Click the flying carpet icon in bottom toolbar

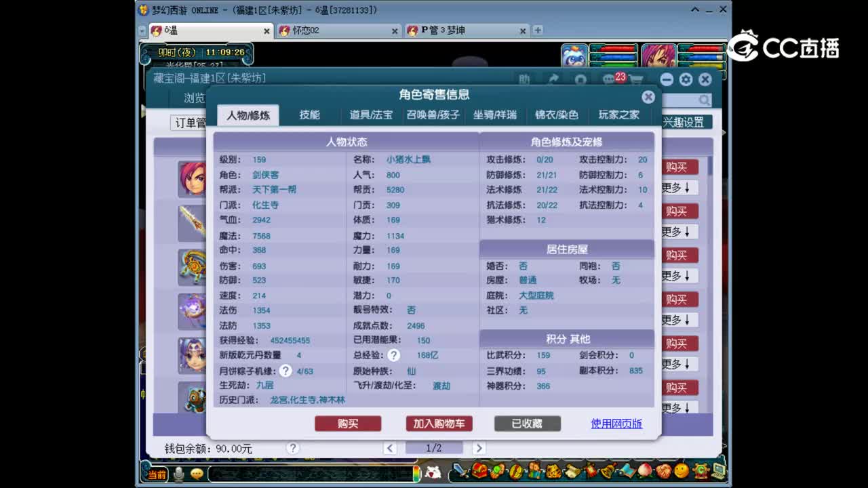pyautogui.click(x=627, y=470)
